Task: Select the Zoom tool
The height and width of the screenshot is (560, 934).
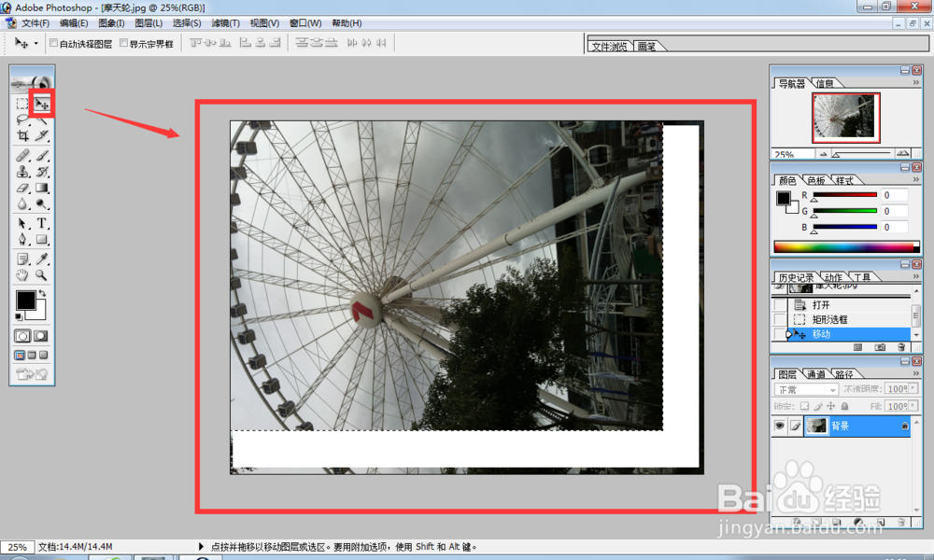Action: (42, 273)
